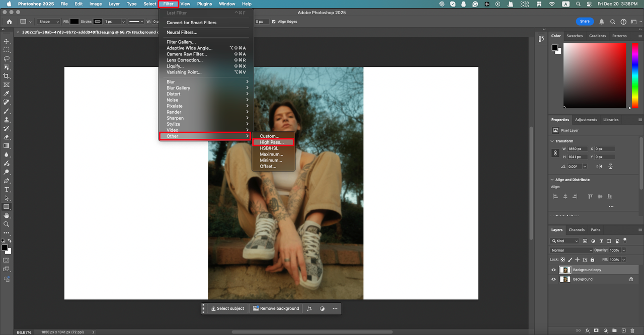Viewport: 644px width, 335px height.
Task: Switch to the Channels tab
Action: coord(577,230)
